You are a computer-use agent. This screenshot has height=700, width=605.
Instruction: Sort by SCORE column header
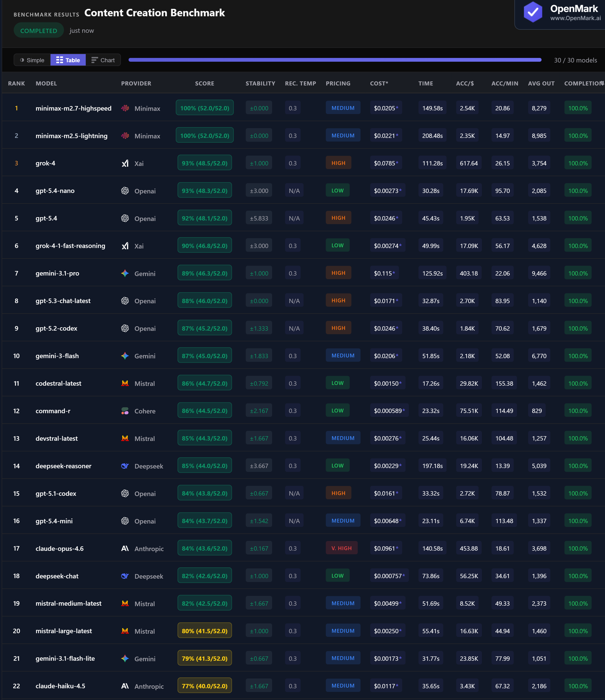click(205, 84)
